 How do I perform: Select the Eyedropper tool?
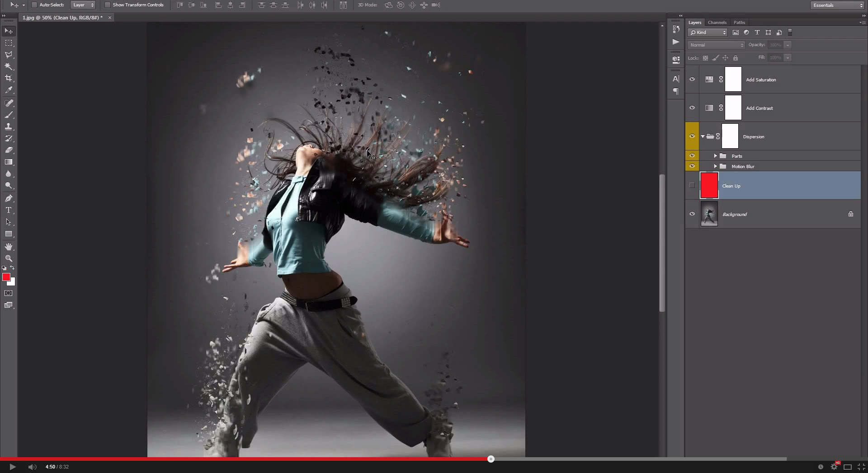(x=9, y=90)
